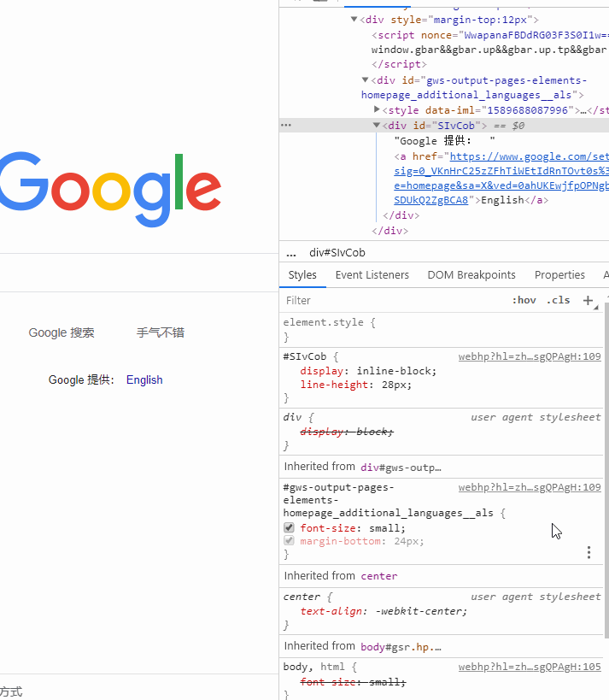The width and height of the screenshot is (609, 700).
Task: Open webhp source link for body, html rule
Action: tap(530, 667)
